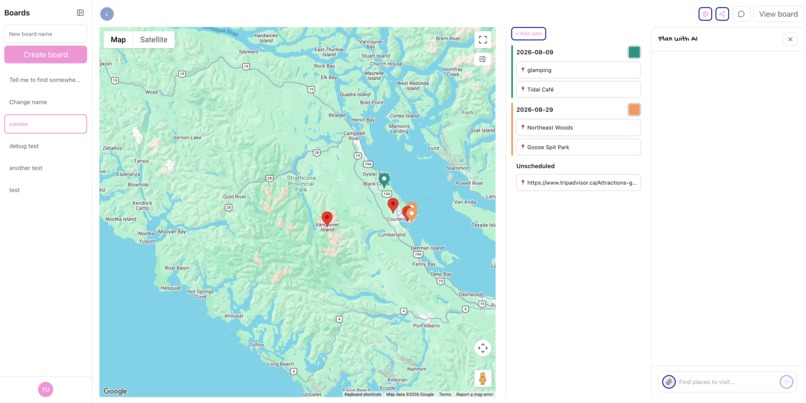Select the 'Goose Spit Park' place card
Image resolution: width=806 pixels, height=403 pixels.
pos(578,147)
